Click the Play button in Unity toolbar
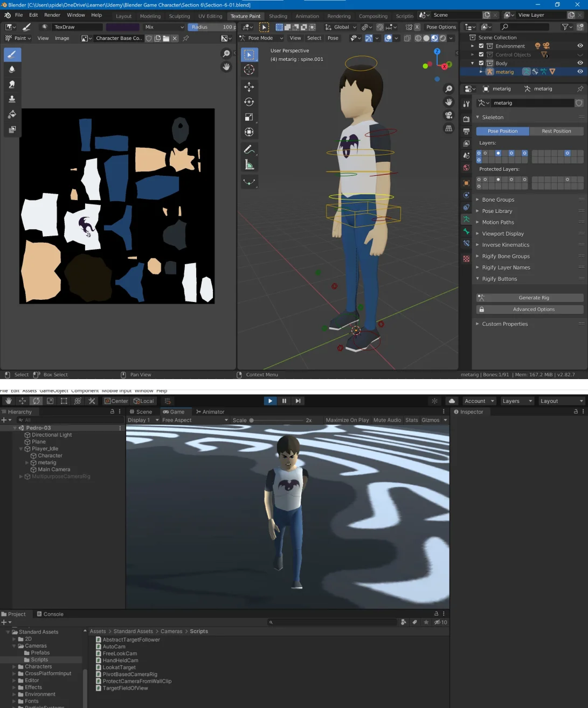The width and height of the screenshot is (588, 708). (x=270, y=401)
